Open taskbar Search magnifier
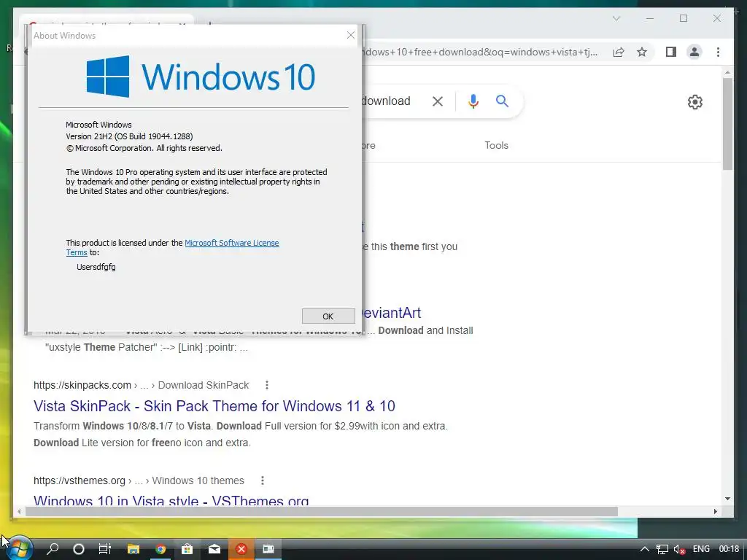The height and width of the screenshot is (560, 747). [x=53, y=549]
